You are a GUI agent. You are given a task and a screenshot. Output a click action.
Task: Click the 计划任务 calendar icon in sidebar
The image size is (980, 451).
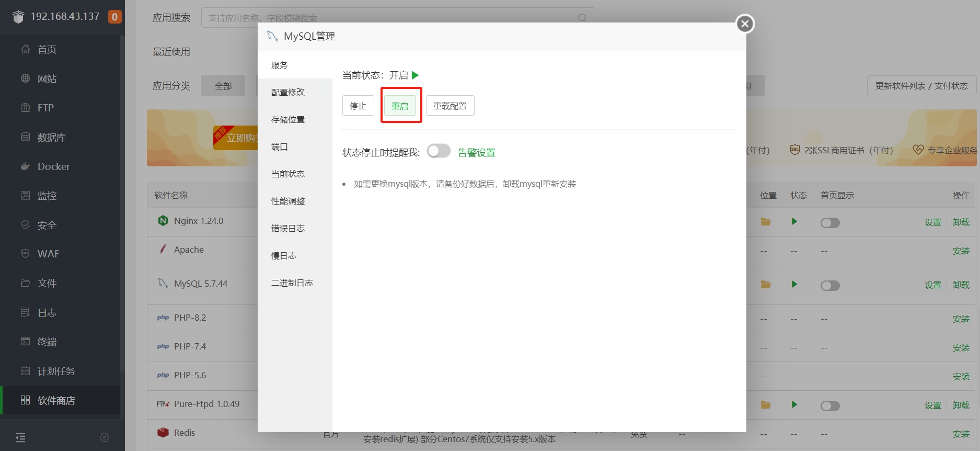[x=25, y=371]
